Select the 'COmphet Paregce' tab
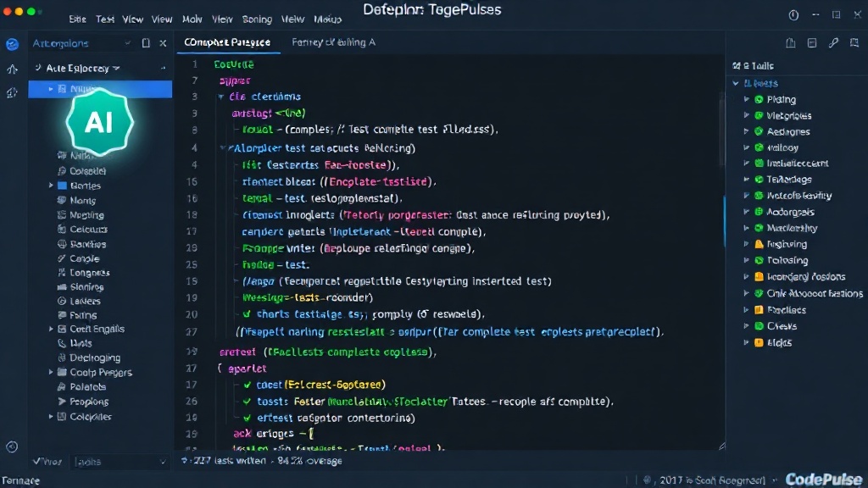The height and width of the screenshot is (488, 868). pos(227,42)
